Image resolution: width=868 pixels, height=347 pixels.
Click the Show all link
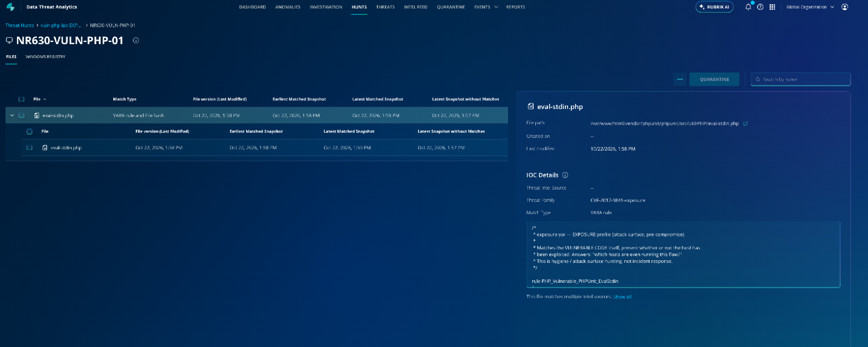[622, 297]
